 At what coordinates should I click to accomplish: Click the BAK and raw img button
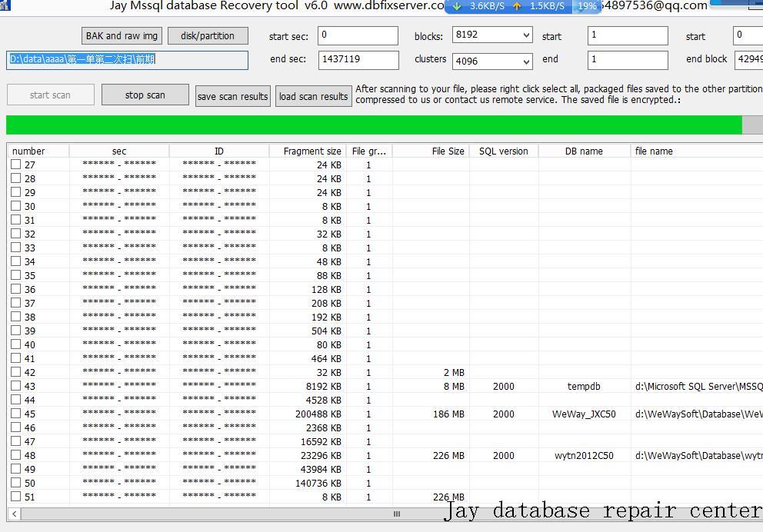pos(122,35)
